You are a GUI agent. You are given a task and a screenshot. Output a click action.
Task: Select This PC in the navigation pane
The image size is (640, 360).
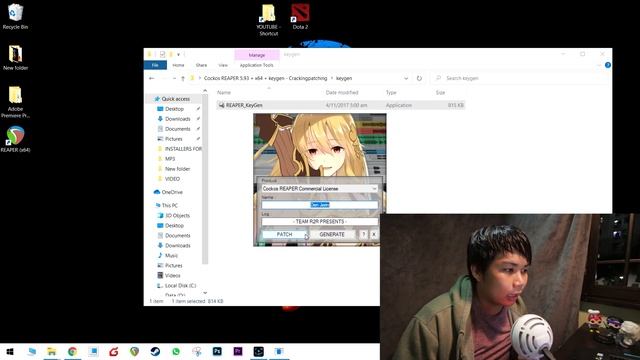click(x=169, y=205)
